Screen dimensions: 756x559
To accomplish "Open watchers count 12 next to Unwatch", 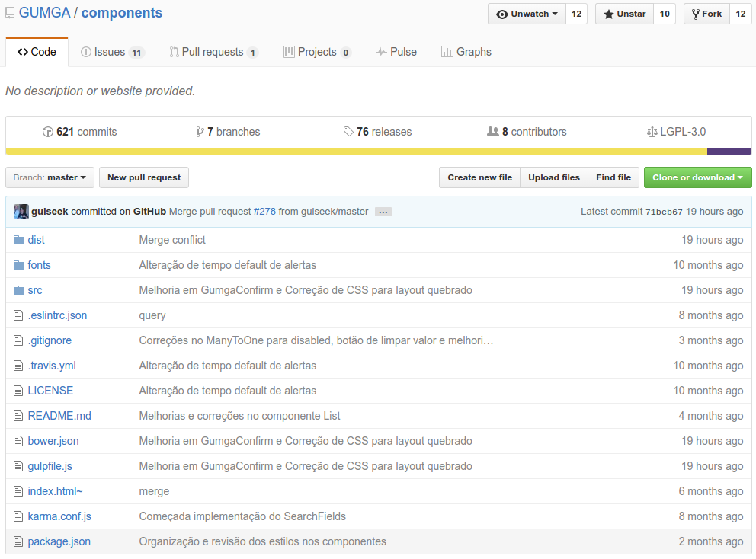I will (576, 14).
